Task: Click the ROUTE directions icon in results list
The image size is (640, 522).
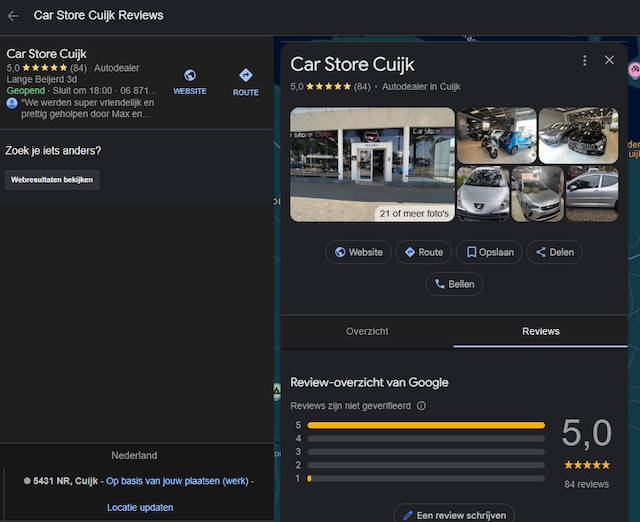Action: (246, 76)
